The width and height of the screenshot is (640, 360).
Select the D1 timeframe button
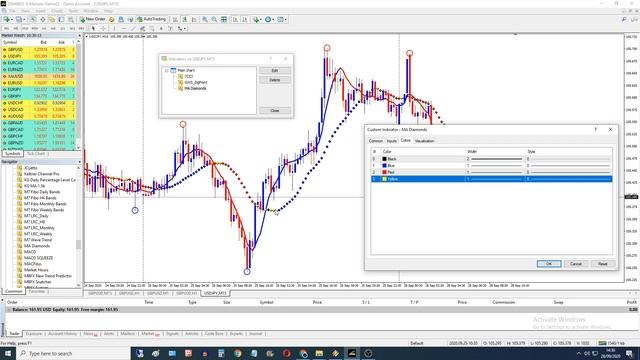(63, 29)
